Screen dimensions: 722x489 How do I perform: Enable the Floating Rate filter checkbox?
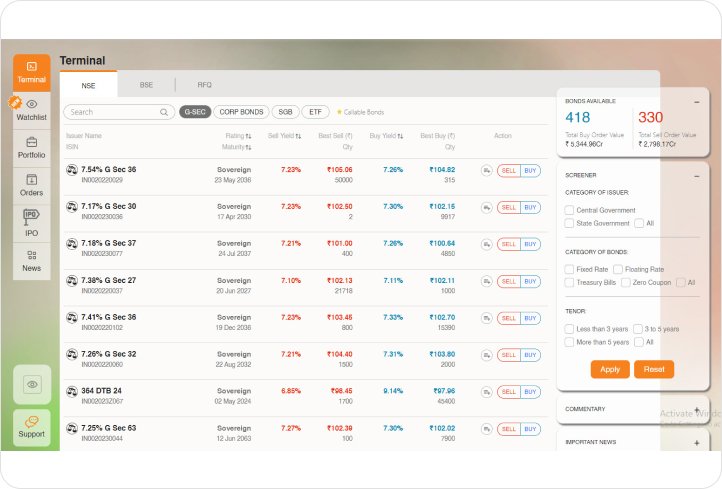[618, 269]
